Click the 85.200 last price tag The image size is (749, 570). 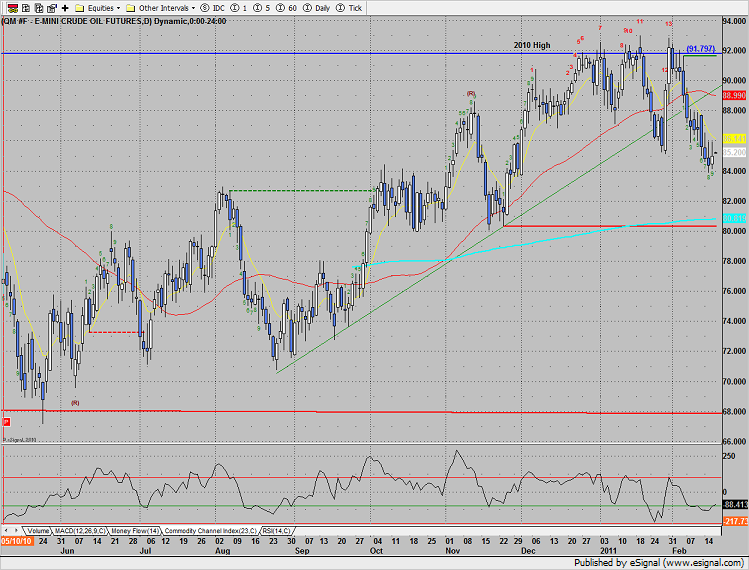pyautogui.click(x=734, y=152)
